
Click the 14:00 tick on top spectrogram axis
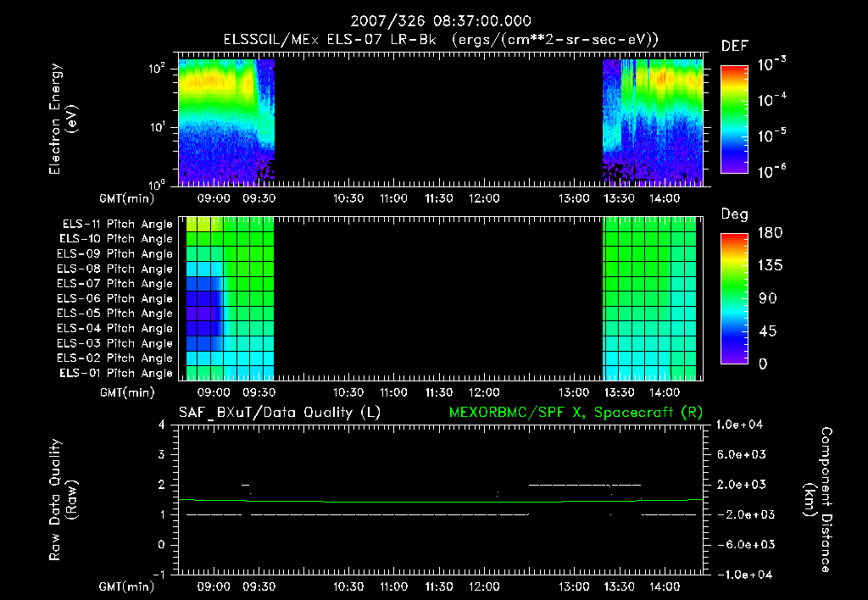click(665, 198)
